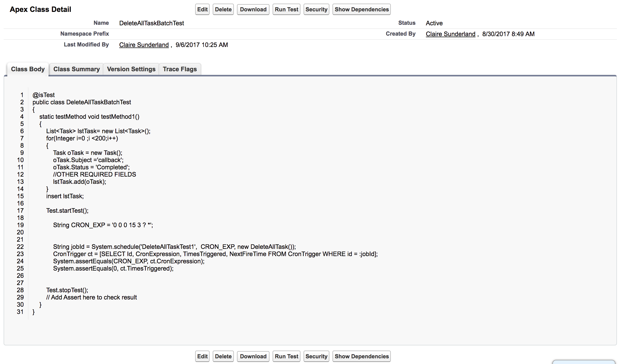
Task: Click bottom Show Dependencies button
Action: (x=361, y=356)
